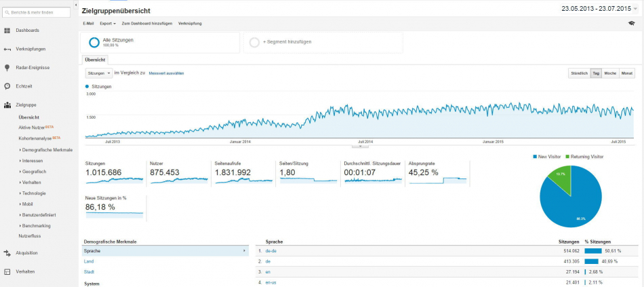The width and height of the screenshot is (644, 287).
Task: Select the Stündlich time granularity
Action: (578, 73)
